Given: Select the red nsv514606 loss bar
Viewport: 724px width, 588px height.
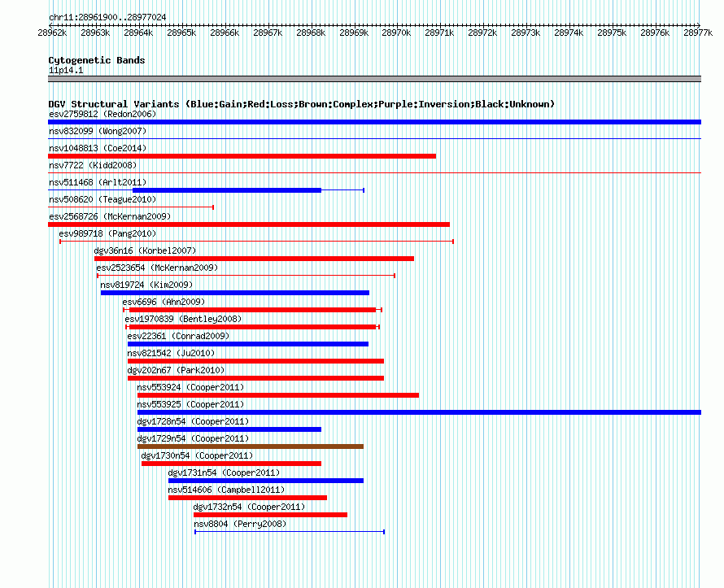Looking at the screenshot, I should click(x=247, y=498).
